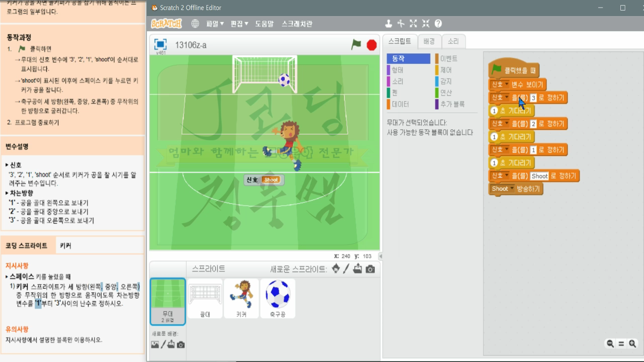644x362 pixels.
Task: Click the 신호 Shoot variable monitor on stage
Action: pos(264,179)
